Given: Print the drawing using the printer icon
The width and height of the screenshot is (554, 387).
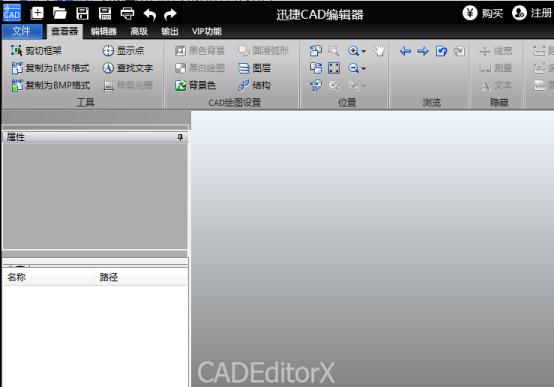Looking at the screenshot, I should 127,14.
